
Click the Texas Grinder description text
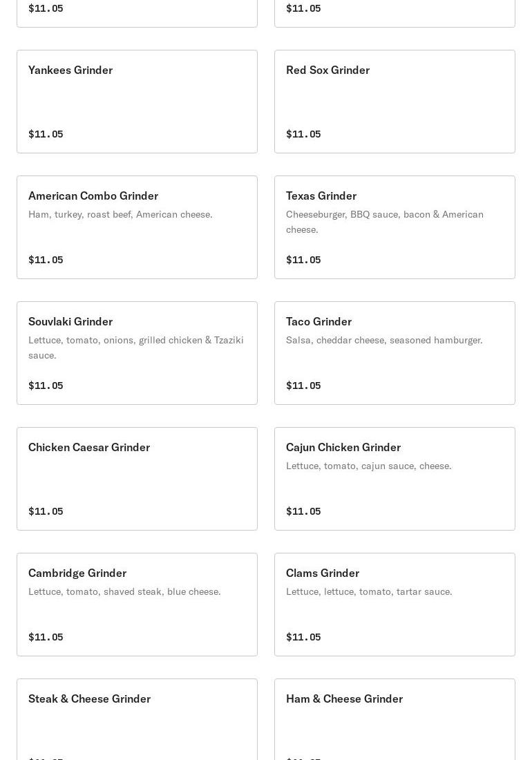tap(385, 222)
